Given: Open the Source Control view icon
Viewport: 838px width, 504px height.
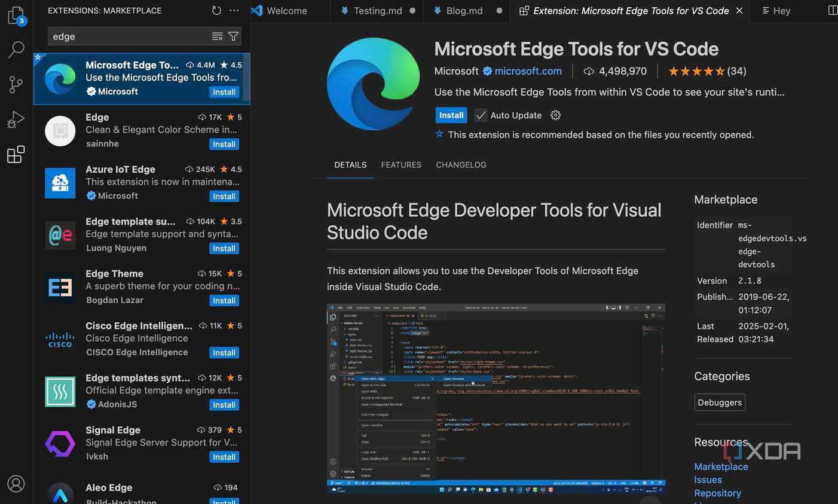Looking at the screenshot, I should [16, 85].
